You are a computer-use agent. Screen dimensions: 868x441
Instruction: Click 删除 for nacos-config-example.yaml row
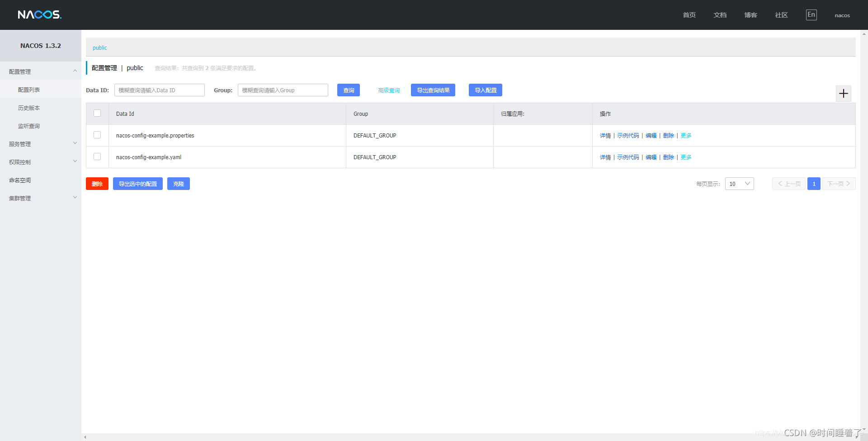pyautogui.click(x=669, y=157)
